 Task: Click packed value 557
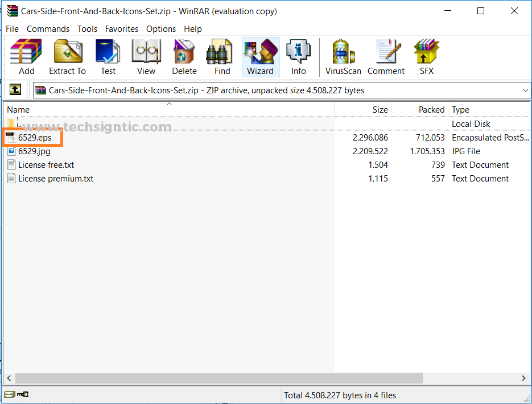tap(438, 179)
